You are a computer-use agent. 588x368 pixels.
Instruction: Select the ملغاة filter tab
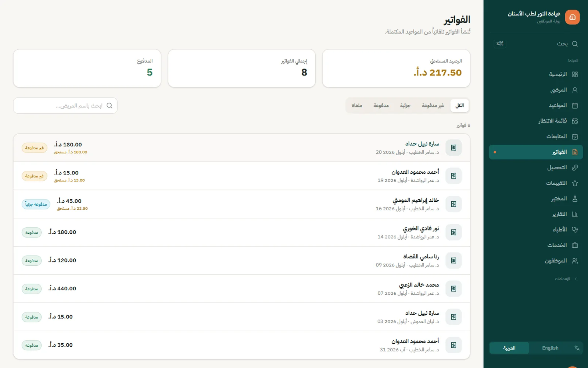click(x=357, y=106)
